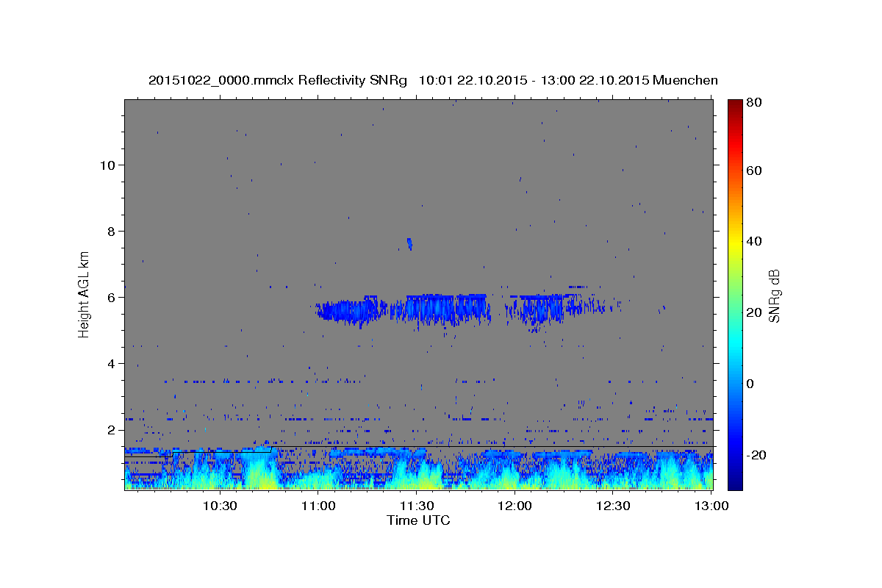Image resolution: width=882 pixels, height=588 pixels.
Task: Click the 12:00 time tick label
Action: [514, 506]
